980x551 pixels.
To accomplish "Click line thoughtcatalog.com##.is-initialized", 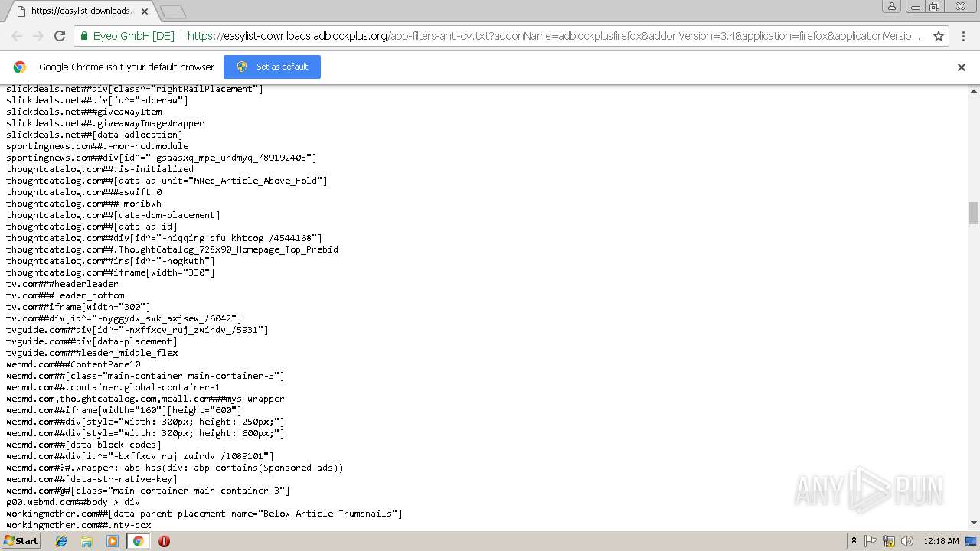I will point(100,169).
